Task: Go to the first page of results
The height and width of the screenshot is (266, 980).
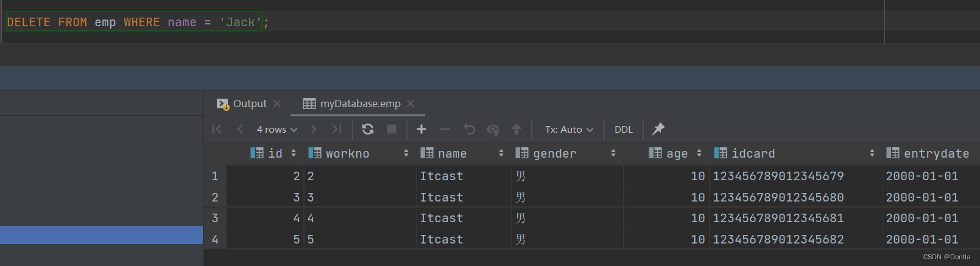Action: [x=217, y=129]
